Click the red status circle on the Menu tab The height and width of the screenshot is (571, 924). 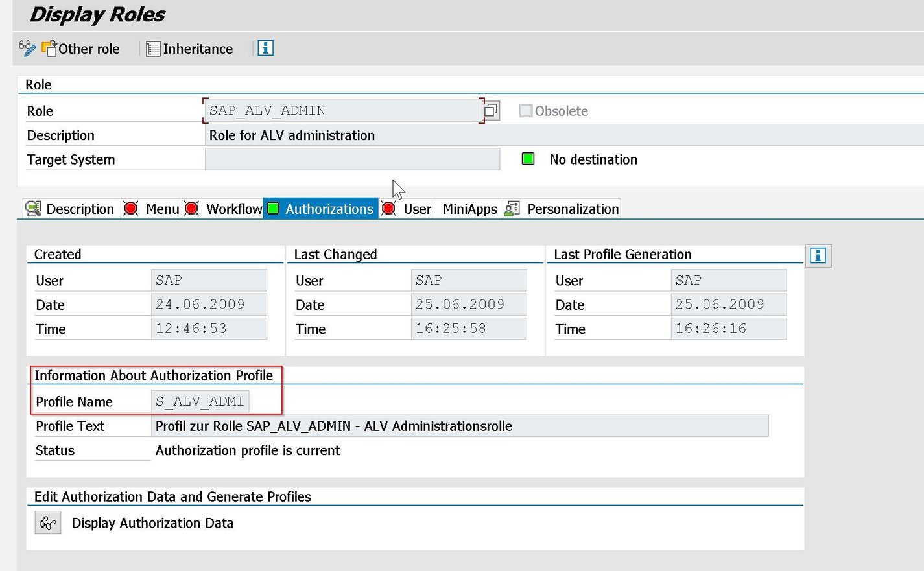[130, 208]
